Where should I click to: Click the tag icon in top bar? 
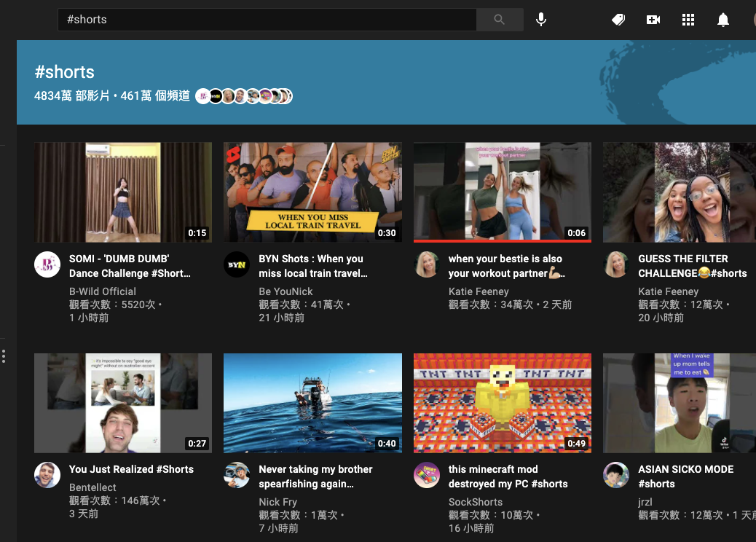pyautogui.click(x=618, y=19)
